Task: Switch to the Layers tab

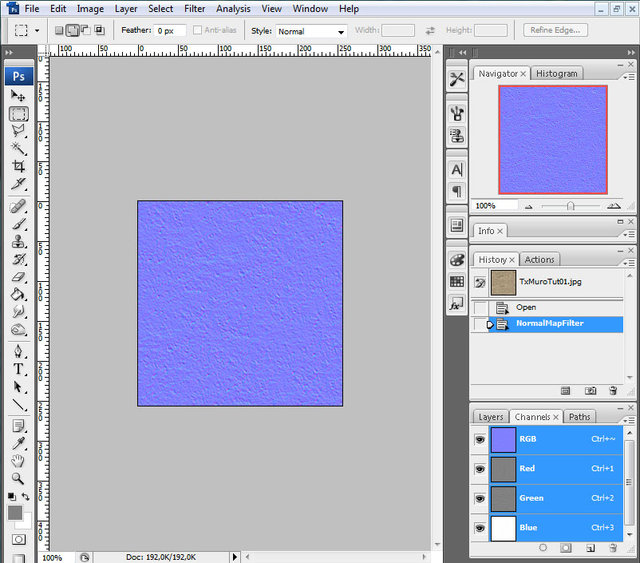Action: [490, 416]
